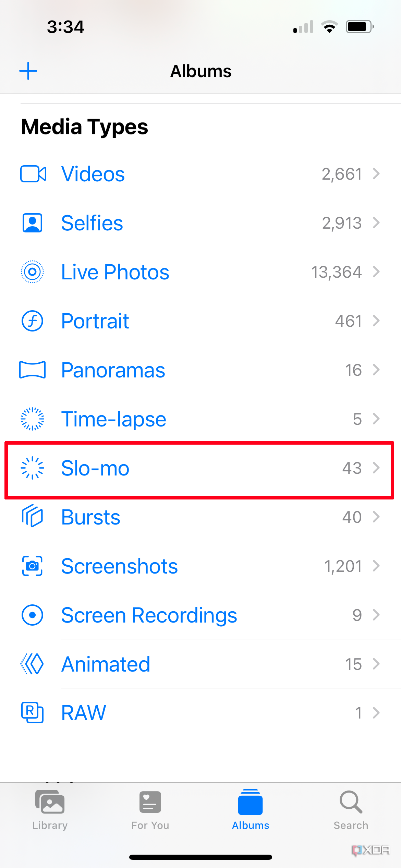Tap the Time-lapse dotted spiral icon
Viewport: 401px width, 868px height.
(x=32, y=419)
